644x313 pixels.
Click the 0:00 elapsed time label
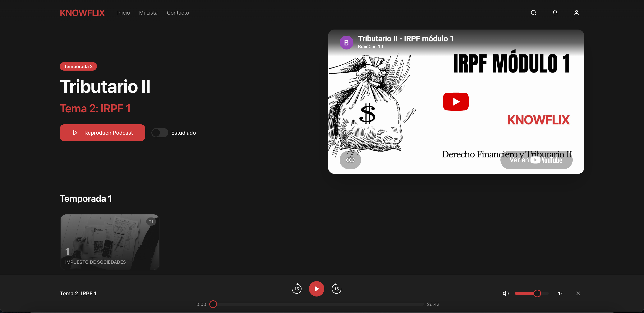click(x=201, y=304)
